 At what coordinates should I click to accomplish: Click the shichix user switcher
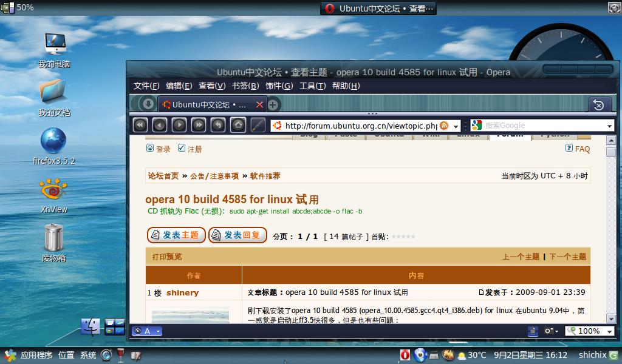593,355
